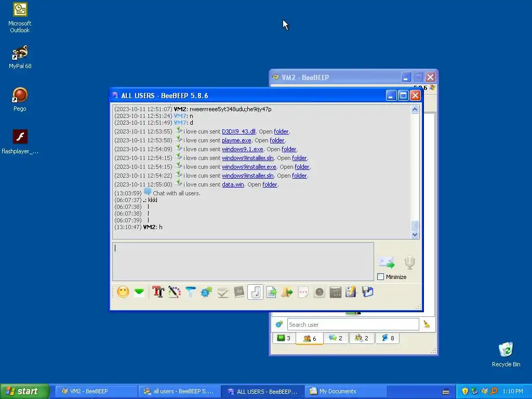The height and width of the screenshot is (399, 532).
Task: Select the users tab showing 6
Action: click(x=310, y=338)
